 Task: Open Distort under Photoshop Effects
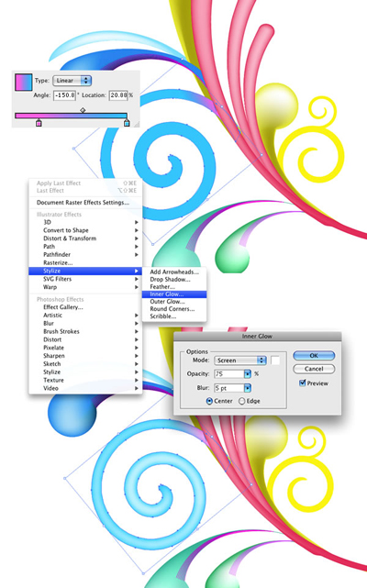point(85,339)
